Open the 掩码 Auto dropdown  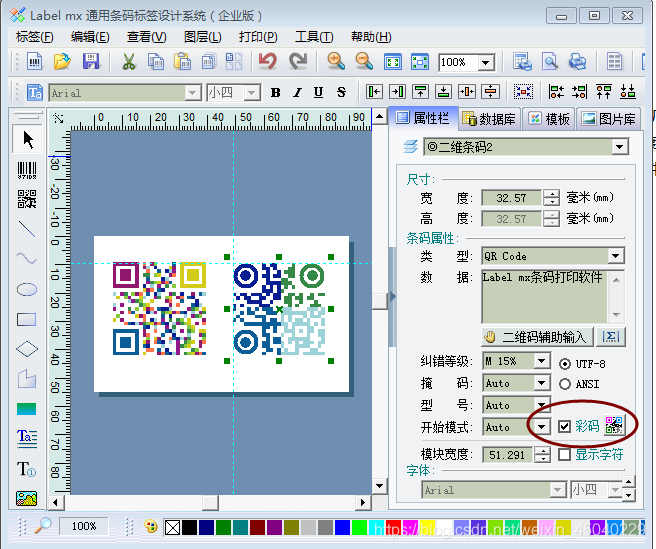(x=541, y=383)
